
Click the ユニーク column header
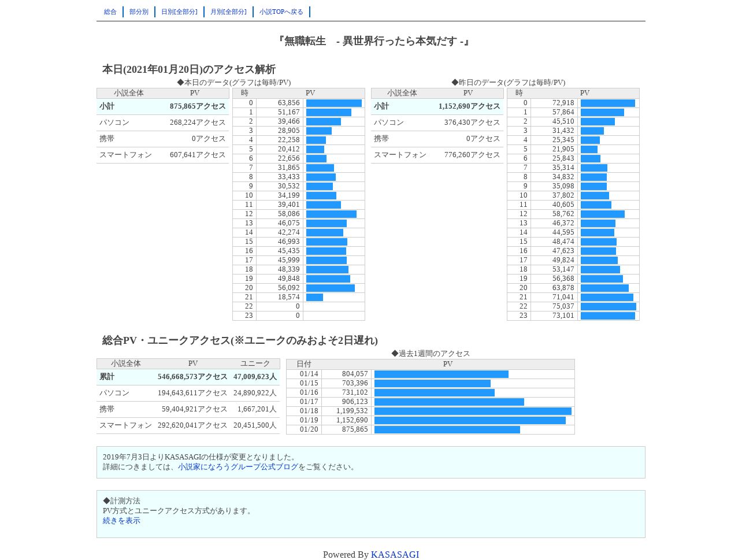(x=255, y=364)
